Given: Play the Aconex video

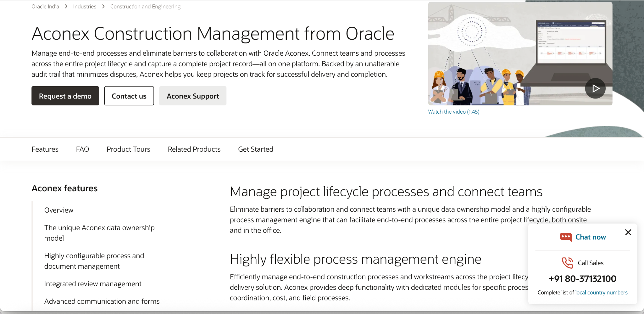Looking at the screenshot, I should click(x=595, y=88).
